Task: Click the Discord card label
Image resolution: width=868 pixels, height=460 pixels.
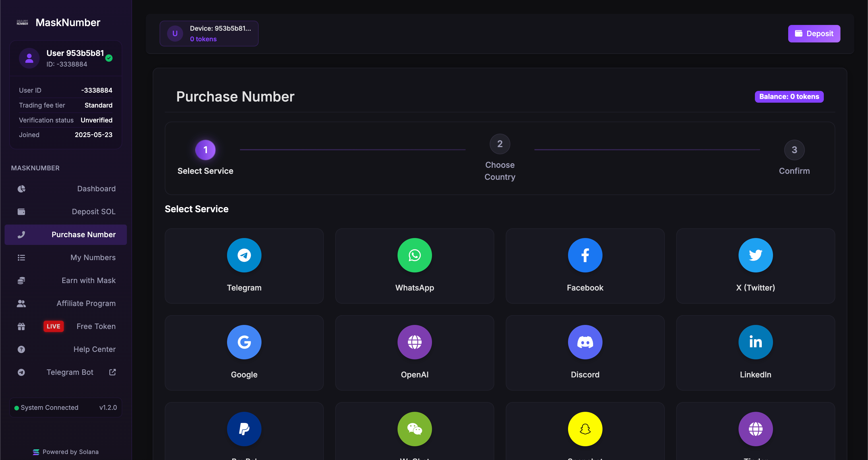Action: 585,375
